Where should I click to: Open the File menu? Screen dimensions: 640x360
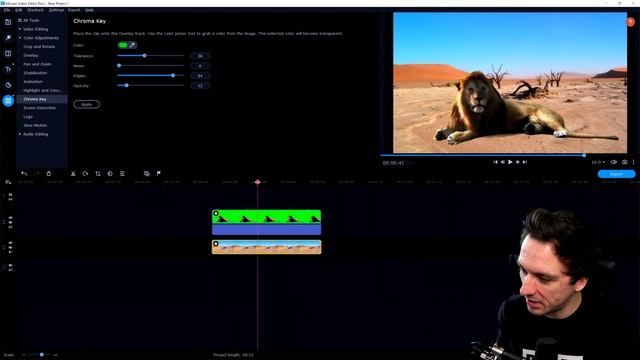[x=7, y=10]
